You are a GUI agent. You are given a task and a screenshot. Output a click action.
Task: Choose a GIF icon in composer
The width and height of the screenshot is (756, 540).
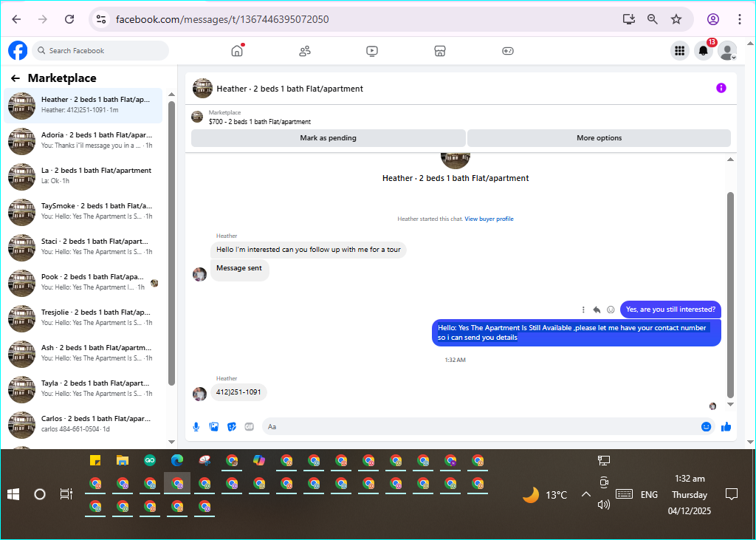point(250,426)
